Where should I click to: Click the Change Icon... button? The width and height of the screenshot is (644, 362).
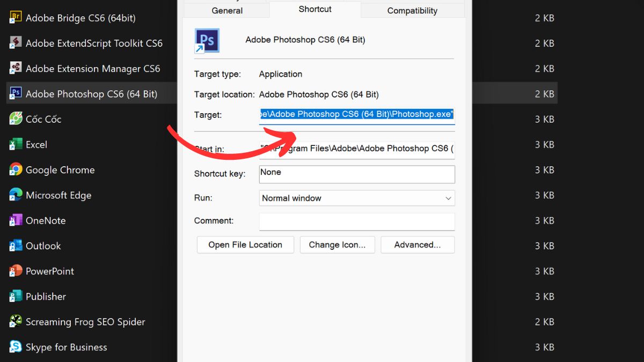pyautogui.click(x=337, y=245)
